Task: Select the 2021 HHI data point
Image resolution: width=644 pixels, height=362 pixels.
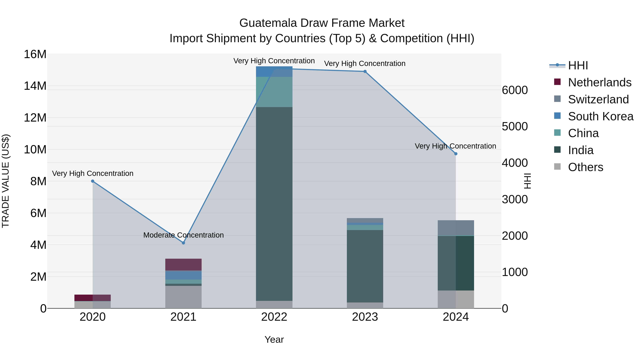Action: pos(184,243)
